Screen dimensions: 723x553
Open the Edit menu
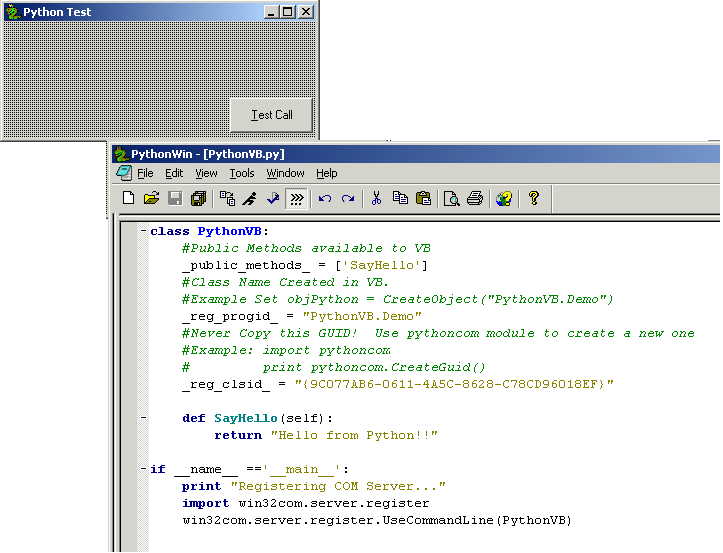click(174, 173)
